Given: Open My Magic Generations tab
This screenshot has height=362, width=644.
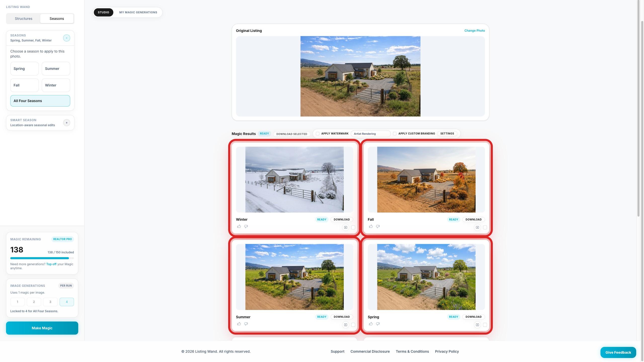Looking at the screenshot, I should 138,12.
